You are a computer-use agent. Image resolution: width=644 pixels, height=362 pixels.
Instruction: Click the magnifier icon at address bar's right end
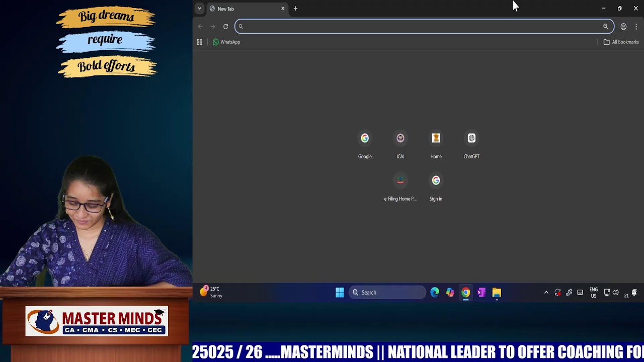click(605, 27)
